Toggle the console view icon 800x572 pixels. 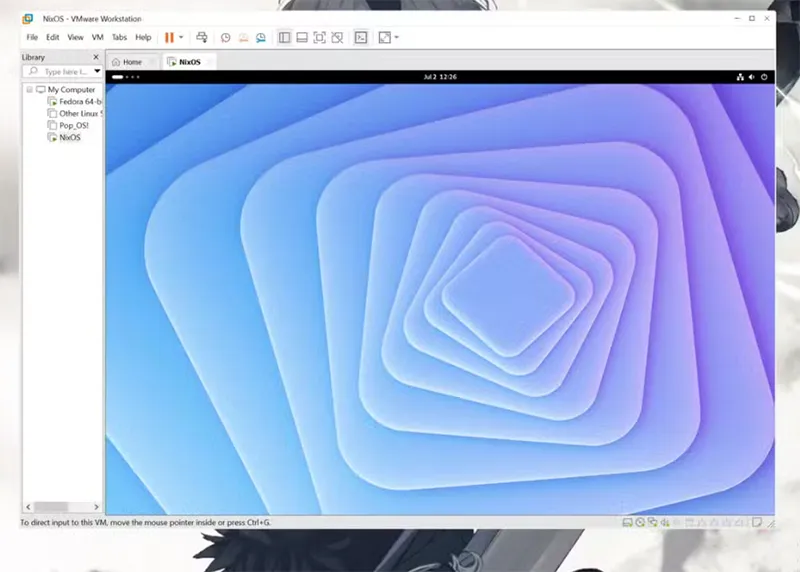(361, 37)
